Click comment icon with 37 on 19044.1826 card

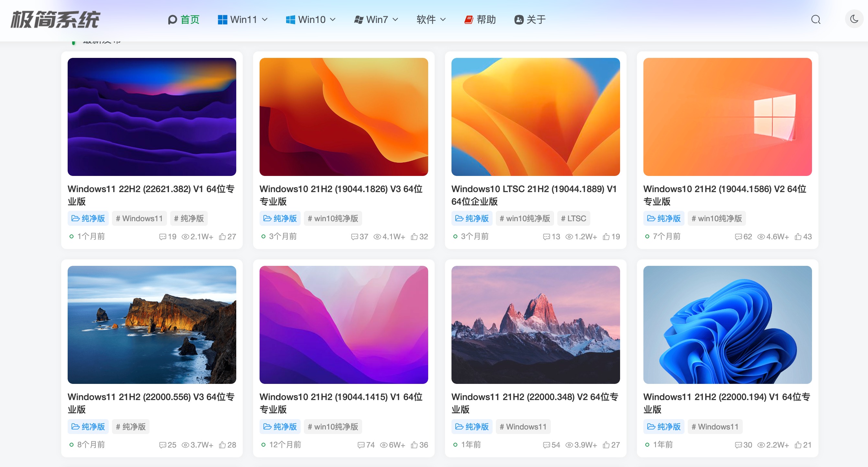(354, 237)
